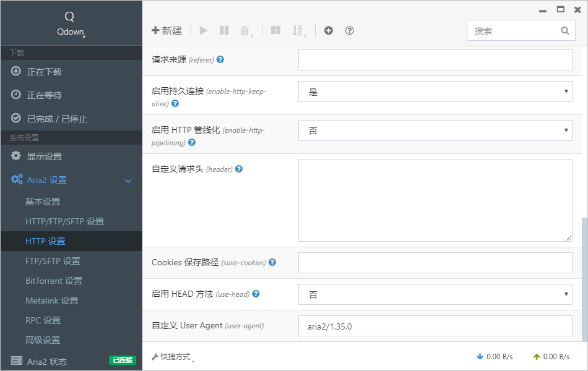The width and height of the screenshot is (588, 371).
Task: Open the A-Z sort order icon
Action: click(299, 30)
